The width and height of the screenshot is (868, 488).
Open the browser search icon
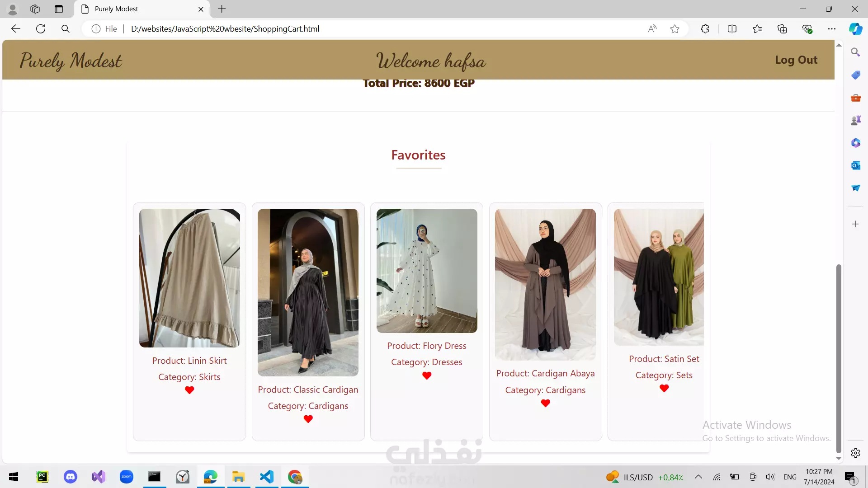coord(66,29)
